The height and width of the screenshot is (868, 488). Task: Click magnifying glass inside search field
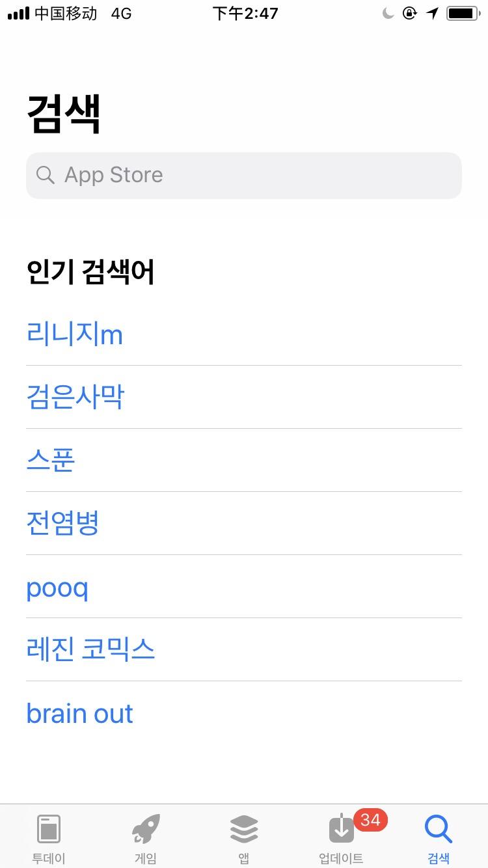coord(45,175)
